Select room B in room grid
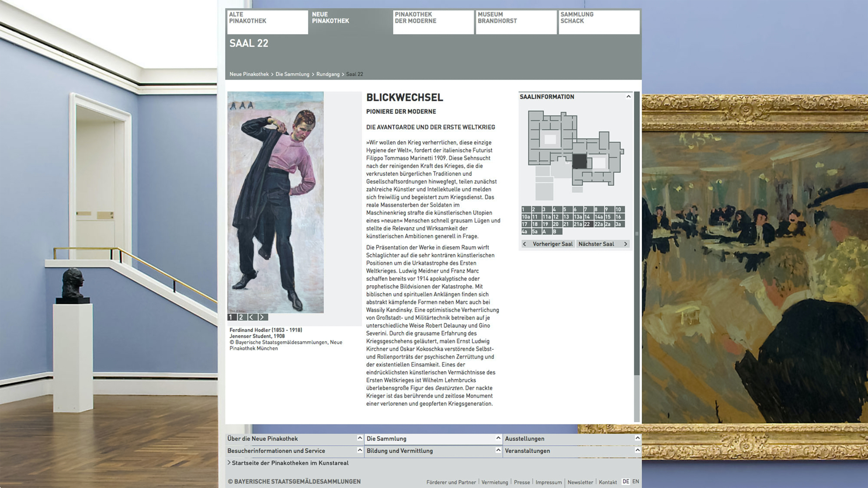 coord(558,232)
